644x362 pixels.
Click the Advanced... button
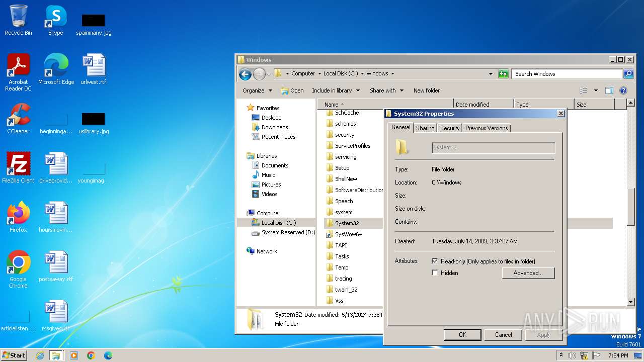tap(528, 273)
